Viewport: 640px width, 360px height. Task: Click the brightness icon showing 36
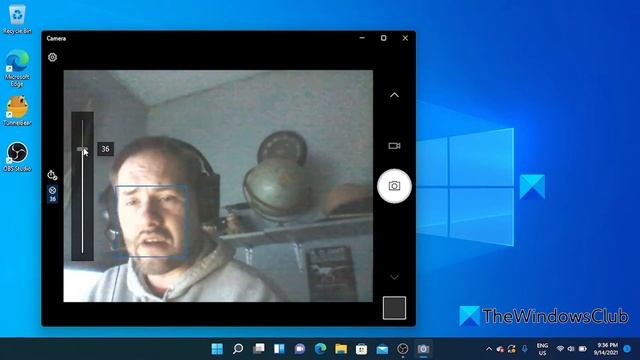pos(52,194)
